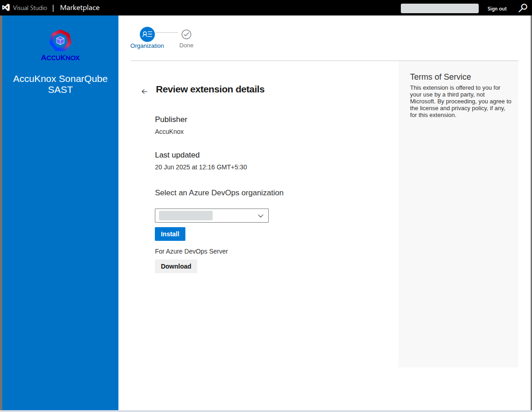Viewport: 532px width, 412px height.
Task: Click the Install button
Action: (170, 234)
